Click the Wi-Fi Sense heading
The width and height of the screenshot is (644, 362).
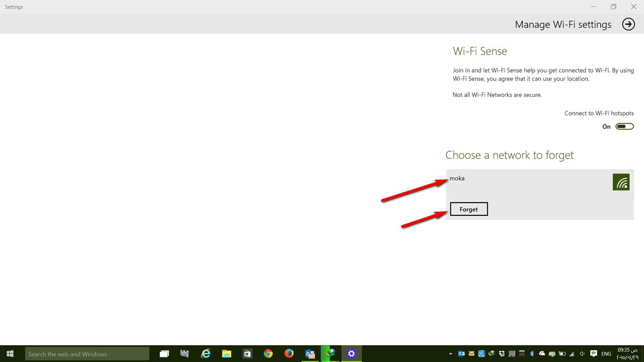(x=480, y=51)
